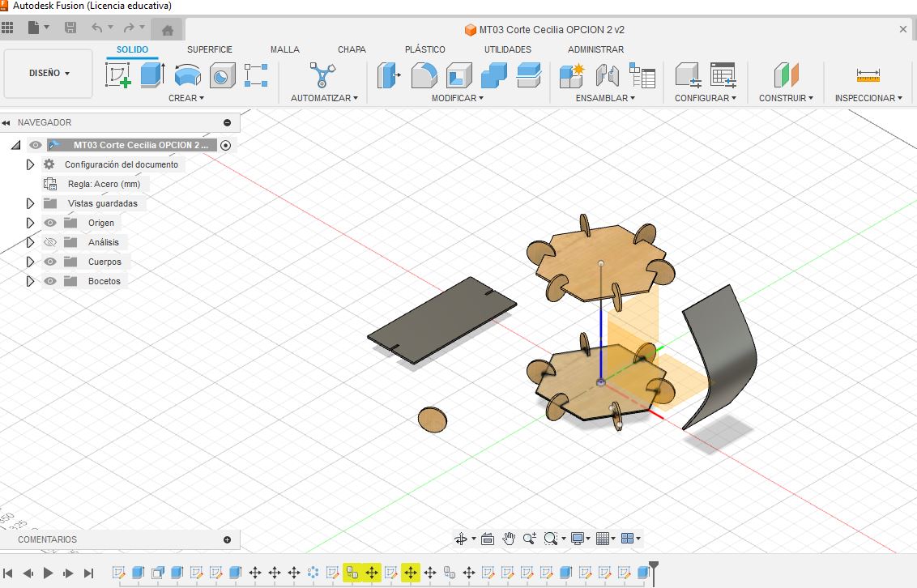Go to the Home tab icon

(x=167, y=30)
